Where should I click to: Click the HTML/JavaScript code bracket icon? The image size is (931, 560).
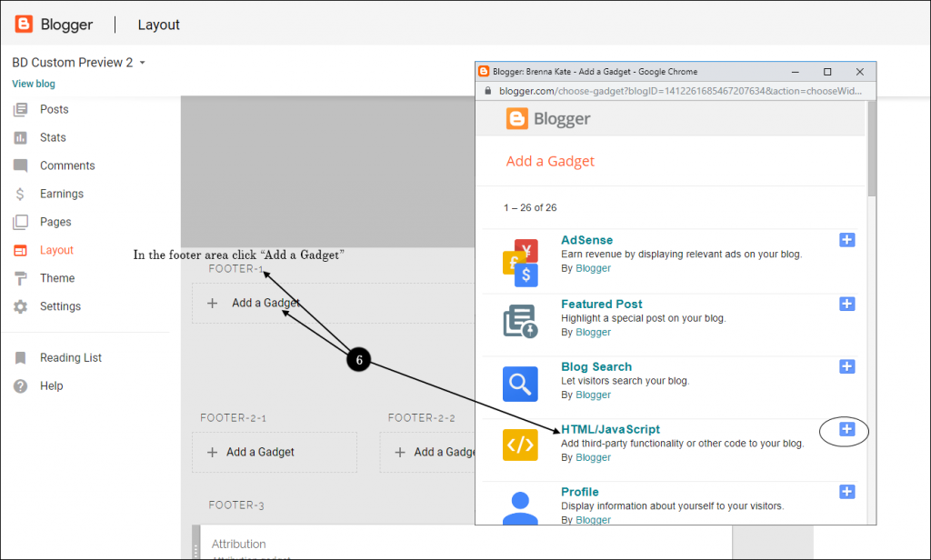click(520, 445)
